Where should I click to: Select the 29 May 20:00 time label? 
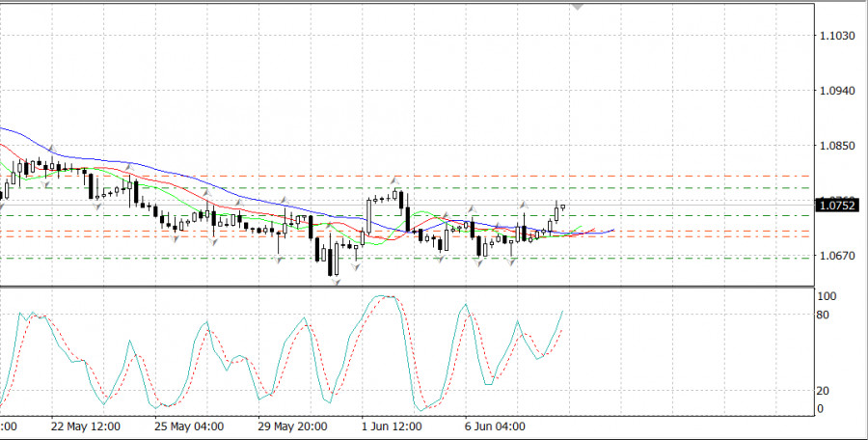click(x=293, y=426)
